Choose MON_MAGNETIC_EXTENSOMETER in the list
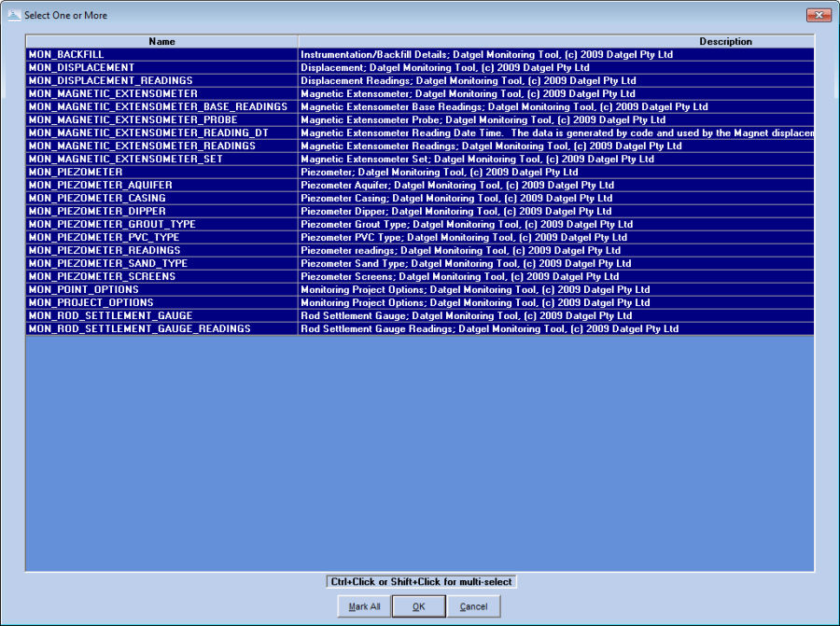The image size is (840, 626). (x=113, y=94)
